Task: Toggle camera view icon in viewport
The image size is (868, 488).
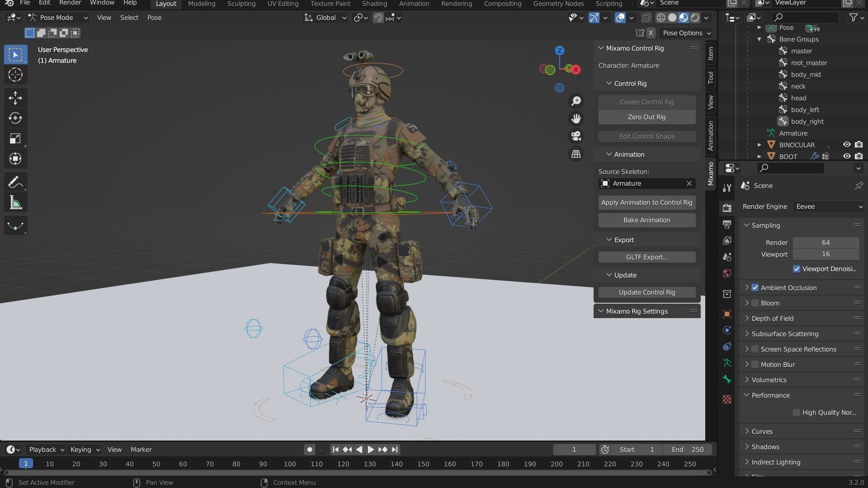Action: coord(576,136)
